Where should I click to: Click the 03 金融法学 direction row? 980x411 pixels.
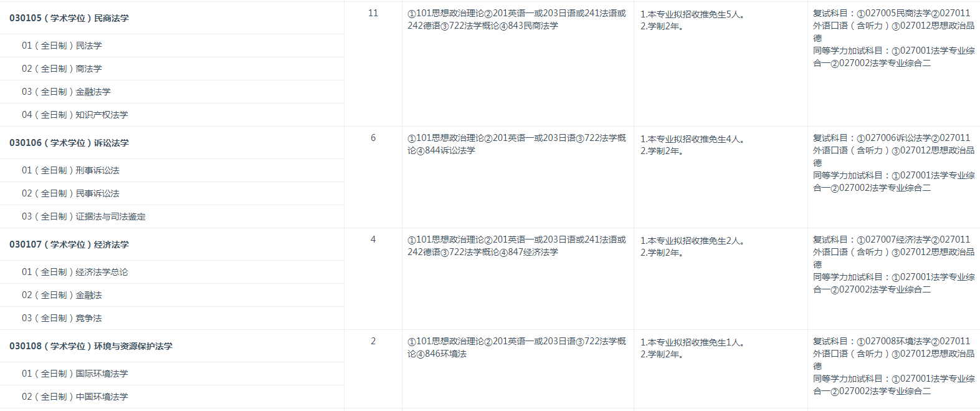(x=66, y=92)
